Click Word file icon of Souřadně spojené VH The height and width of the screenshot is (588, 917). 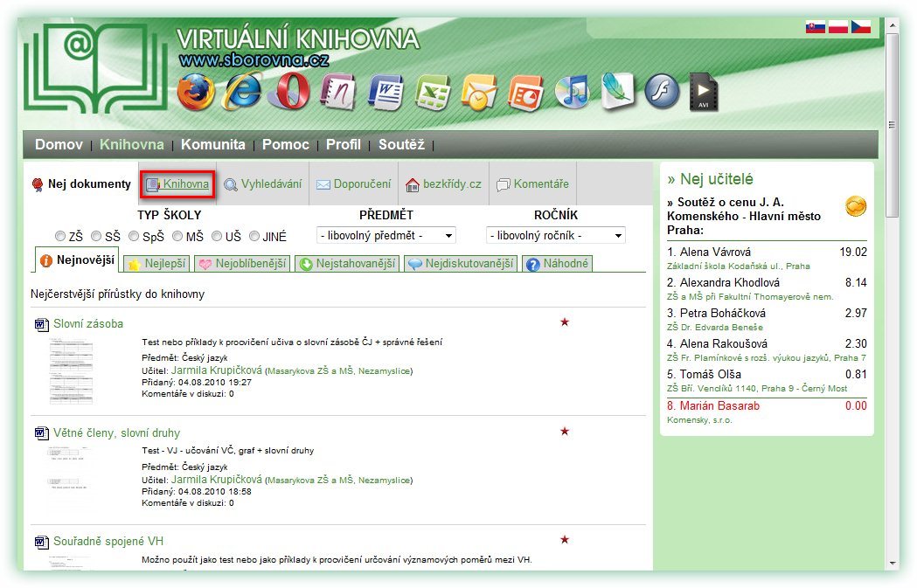pos(41,542)
